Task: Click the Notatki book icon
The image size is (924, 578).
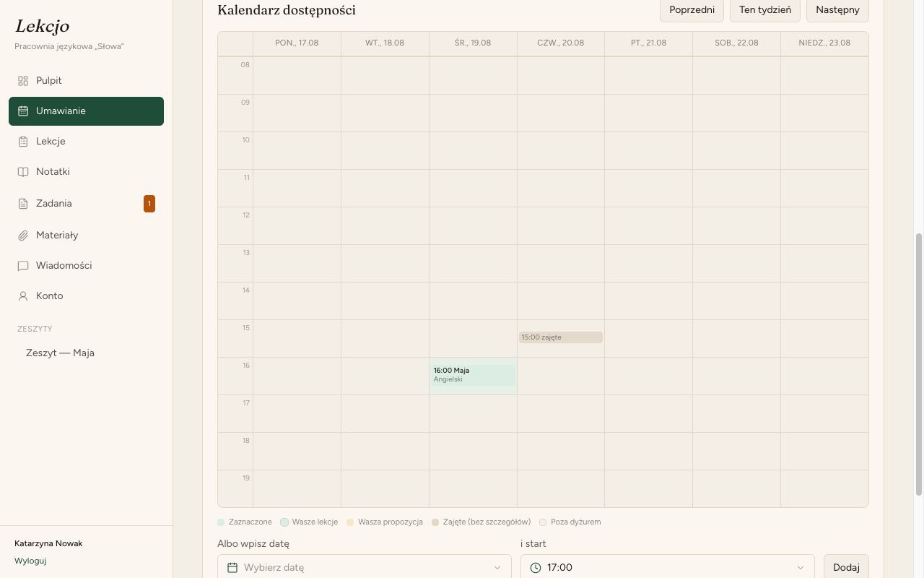Action: point(23,172)
